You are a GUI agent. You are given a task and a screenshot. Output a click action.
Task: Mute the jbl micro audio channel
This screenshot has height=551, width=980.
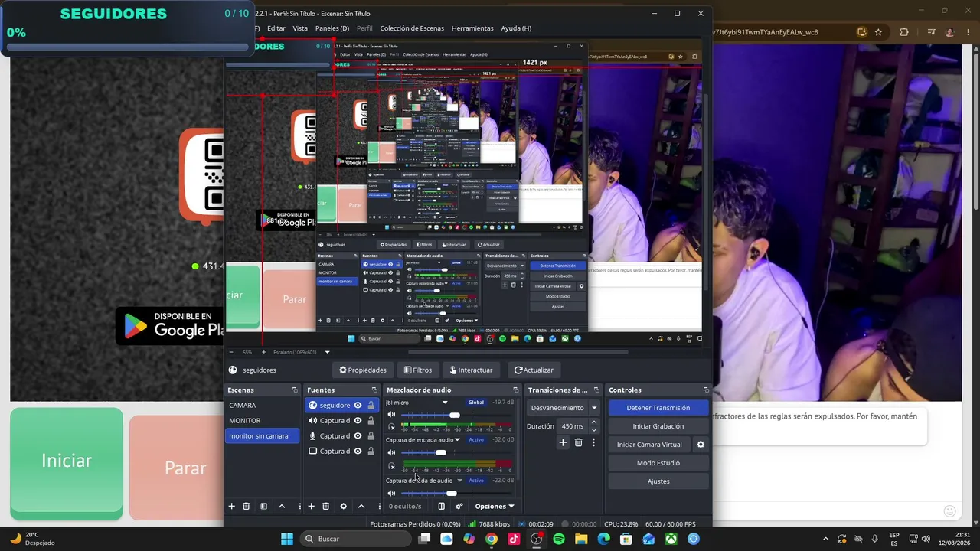tap(391, 415)
